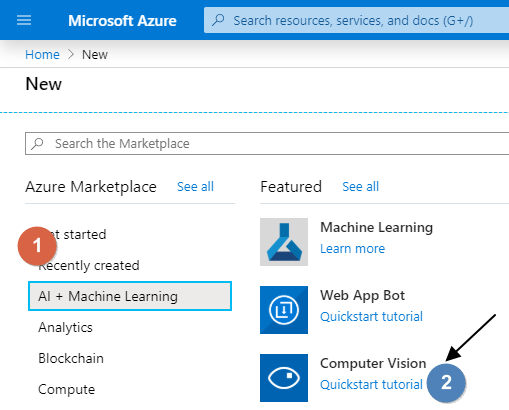The height and width of the screenshot is (410, 509).
Task: Select the Analytics category
Action: tap(65, 327)
